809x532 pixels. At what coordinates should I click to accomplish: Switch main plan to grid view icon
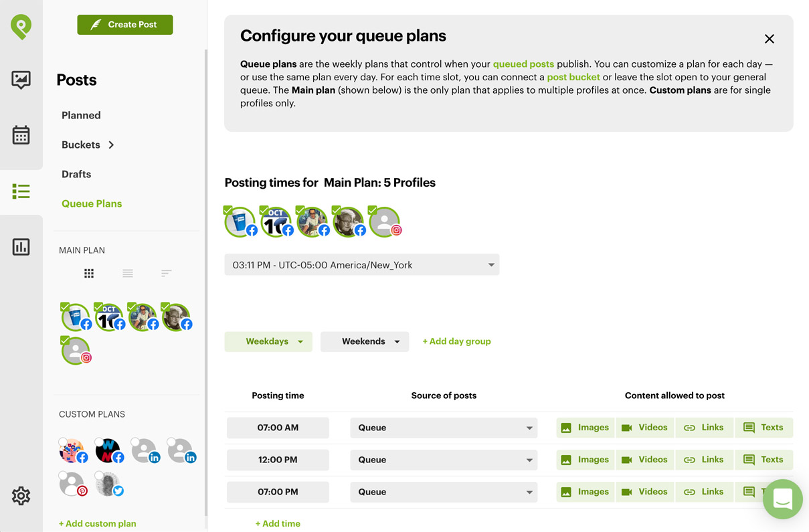[x=89, y=273]
